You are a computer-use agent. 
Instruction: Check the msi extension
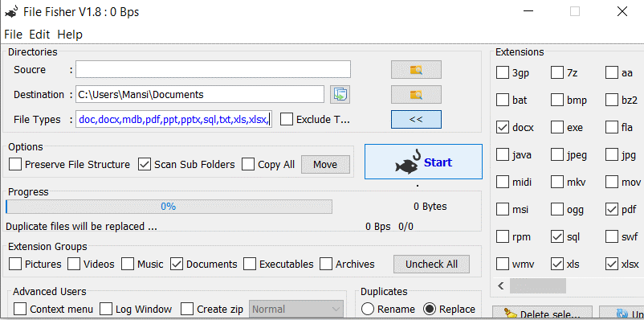coord(503,209)
